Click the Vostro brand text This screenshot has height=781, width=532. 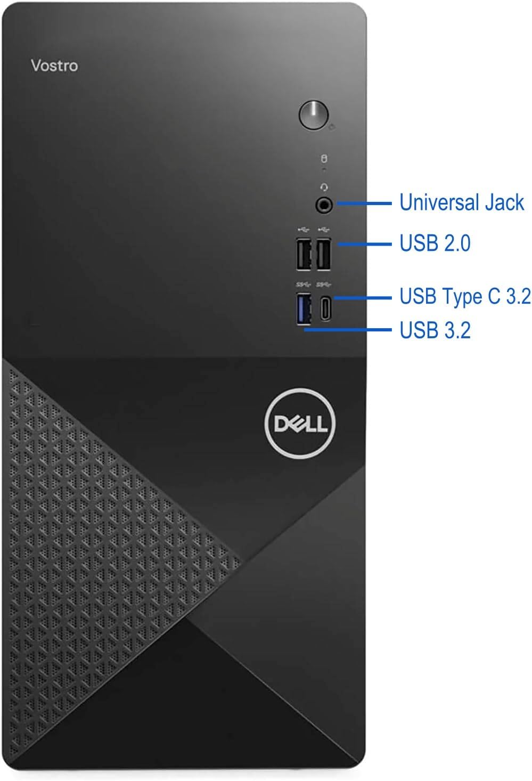coord(54,66)
